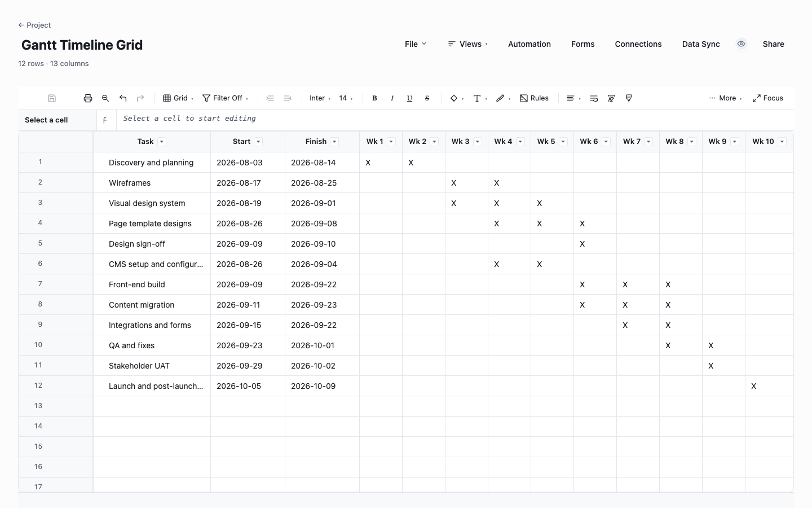The width and height of the screenshot is (812, 508).
Task: Click the wrap text icon
Action: [x=594, y=98]
